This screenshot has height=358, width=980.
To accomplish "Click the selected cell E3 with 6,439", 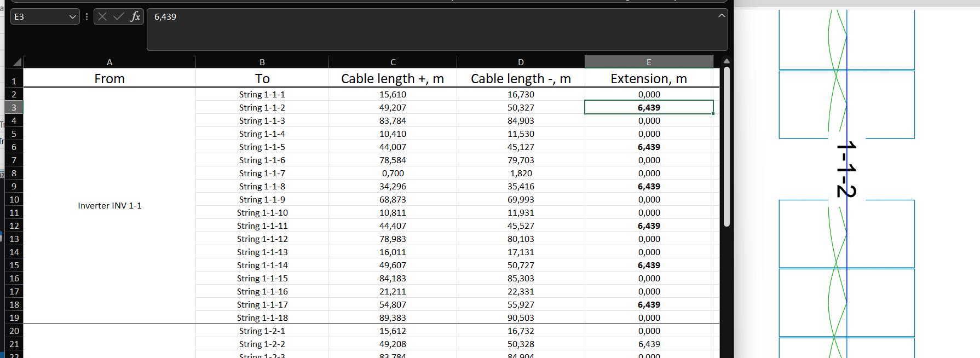I will [x=649, y=107].
